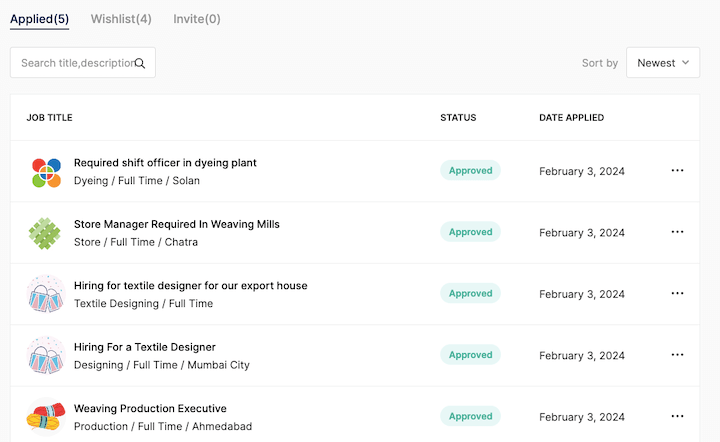Click the DATE APPLIED column header
The image size is (720, 442).
click(571, 117)
